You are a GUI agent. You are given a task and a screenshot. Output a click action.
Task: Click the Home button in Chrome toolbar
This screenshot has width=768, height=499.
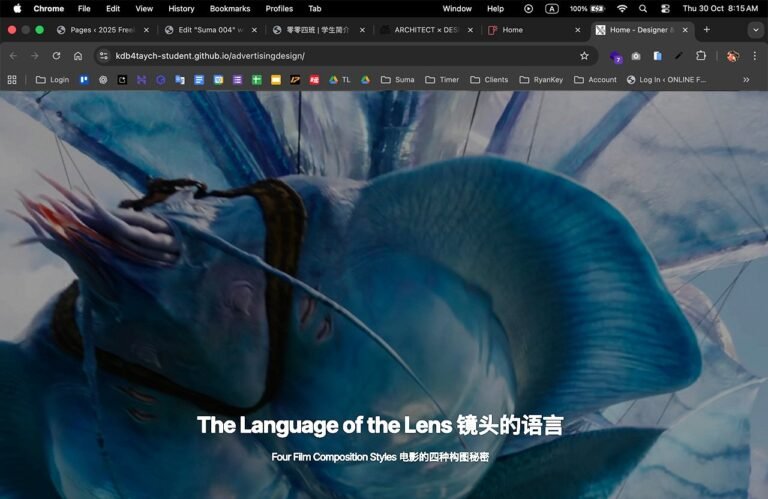(78, 56)
